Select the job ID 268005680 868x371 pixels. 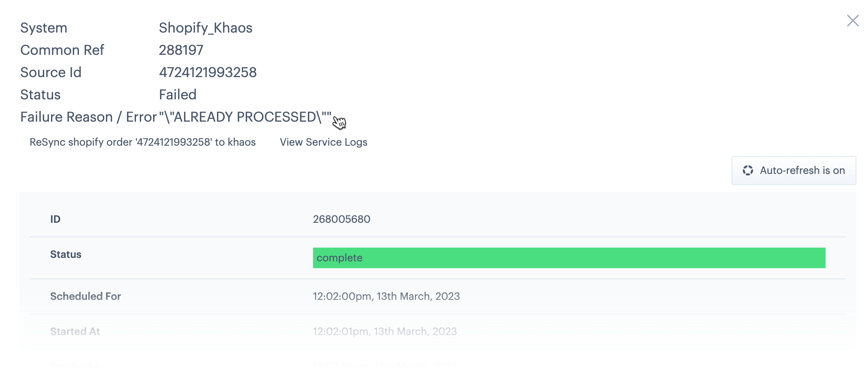pyautogui.click(x=341, y=219)
